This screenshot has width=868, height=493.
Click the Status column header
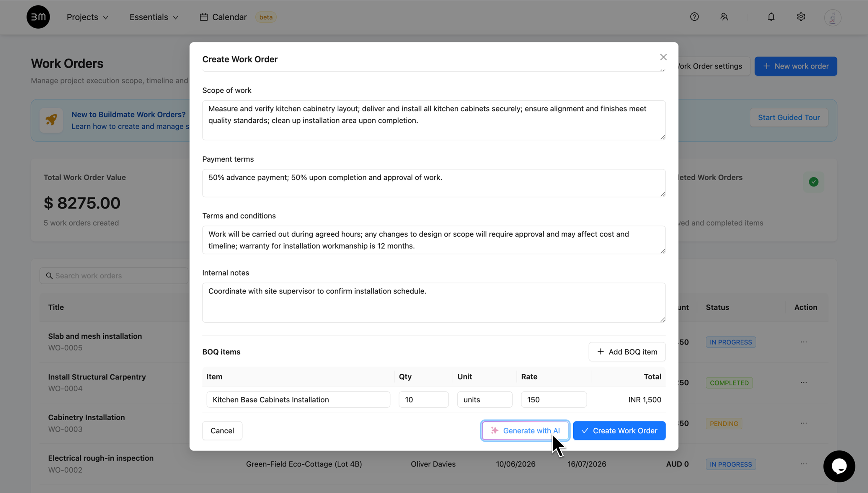point(717,307)
